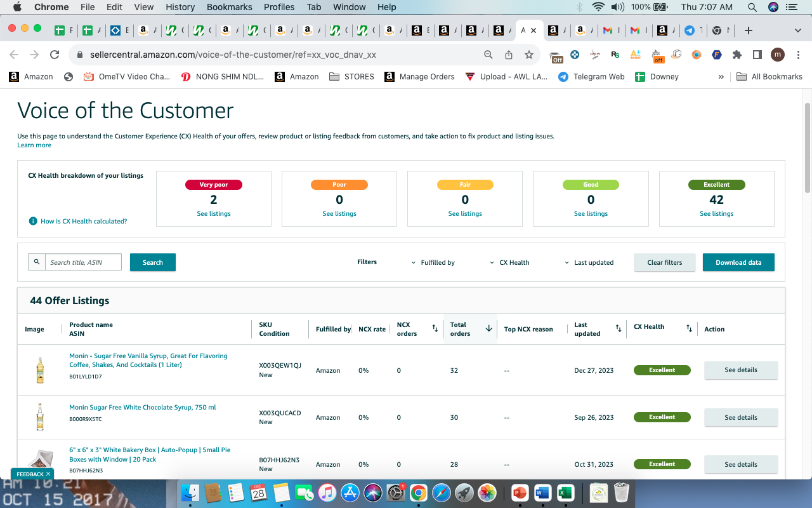Sort listings by NCX orders
812x508 pixels.
[435, 328]
